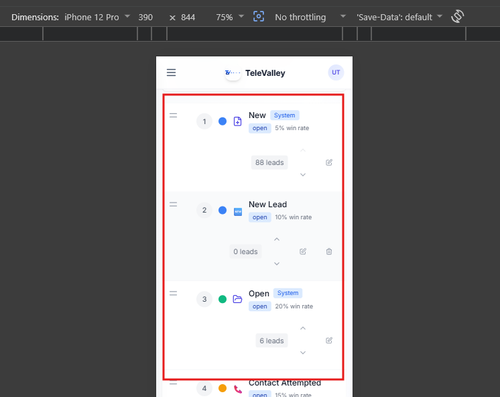
Task: Click order number 4 badge
Action: [x=204, y=388]
